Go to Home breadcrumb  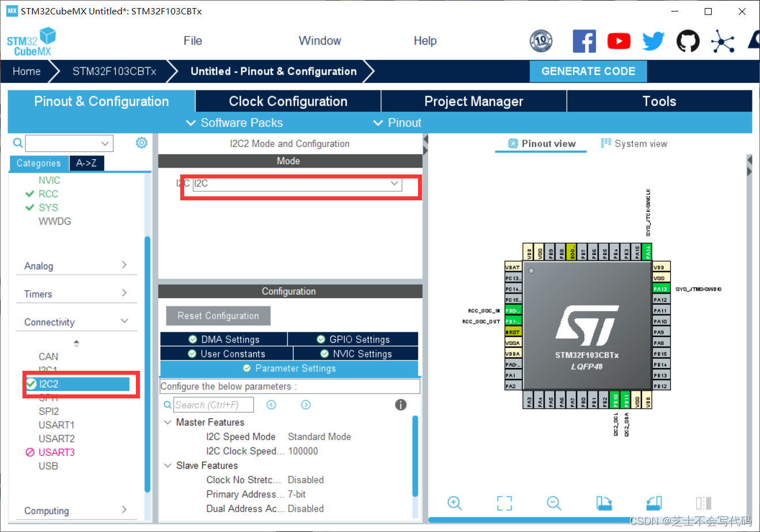click(26, 71)
